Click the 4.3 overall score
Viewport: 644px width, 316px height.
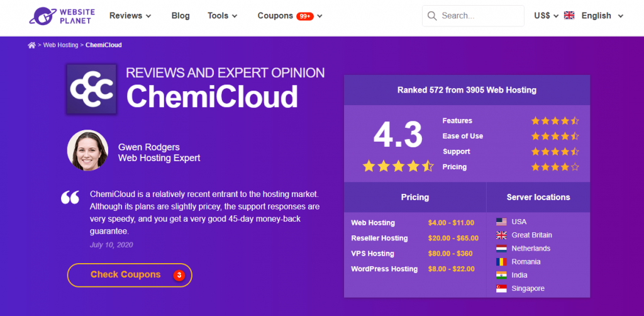tap(398, 135)
